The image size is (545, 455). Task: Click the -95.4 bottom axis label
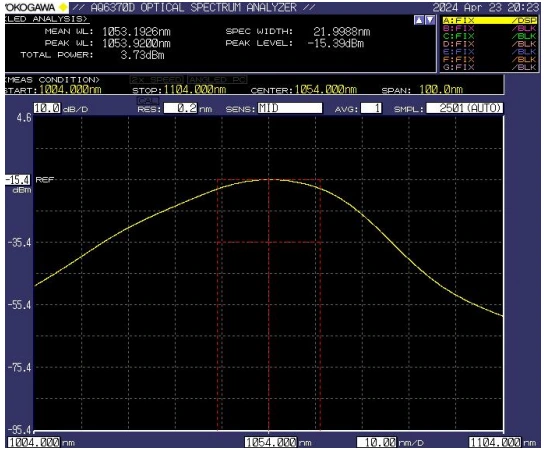(19, 430)
